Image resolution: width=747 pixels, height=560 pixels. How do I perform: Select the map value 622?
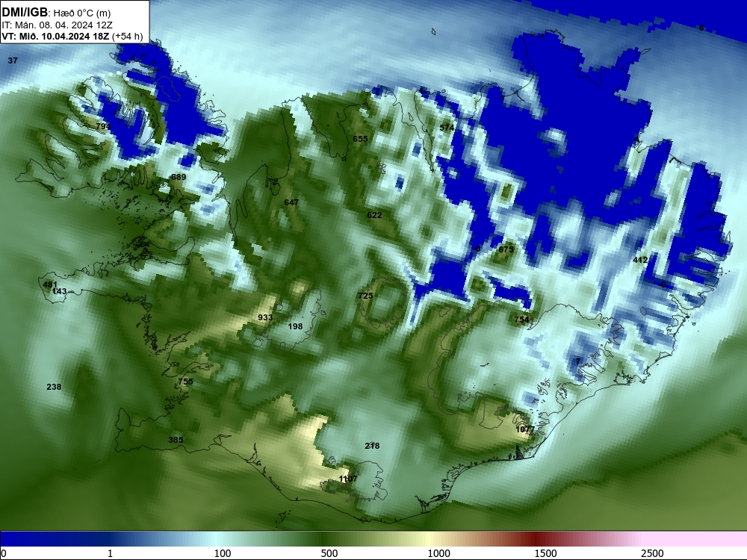point(374,215)
